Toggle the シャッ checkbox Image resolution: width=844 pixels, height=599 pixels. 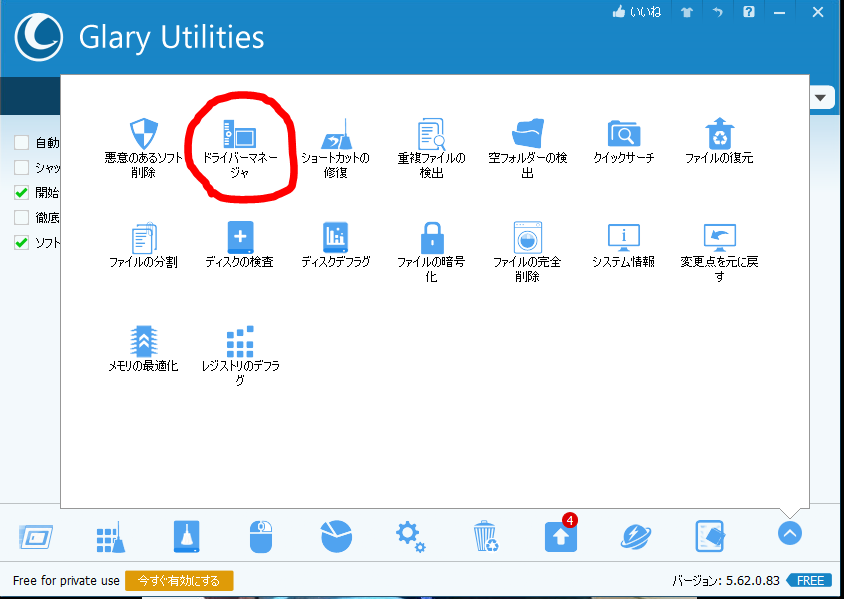tap(22, 167)
